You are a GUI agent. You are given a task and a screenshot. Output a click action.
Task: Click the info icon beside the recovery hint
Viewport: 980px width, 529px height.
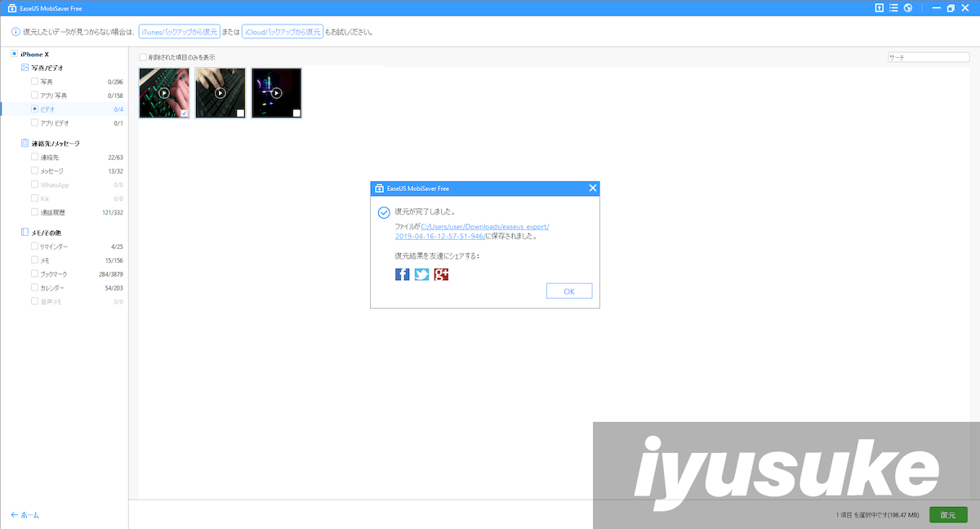tap(16, 33)
